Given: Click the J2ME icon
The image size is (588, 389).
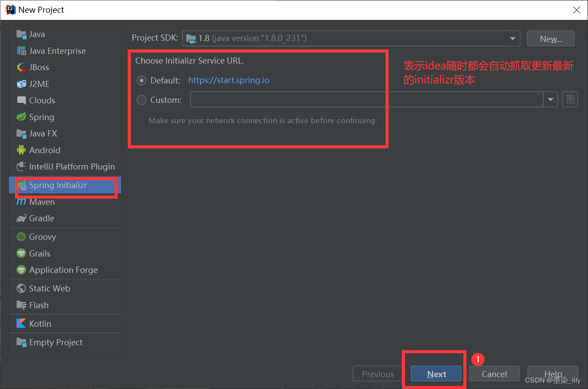Looking at the screenshot, I should [21, 84].
